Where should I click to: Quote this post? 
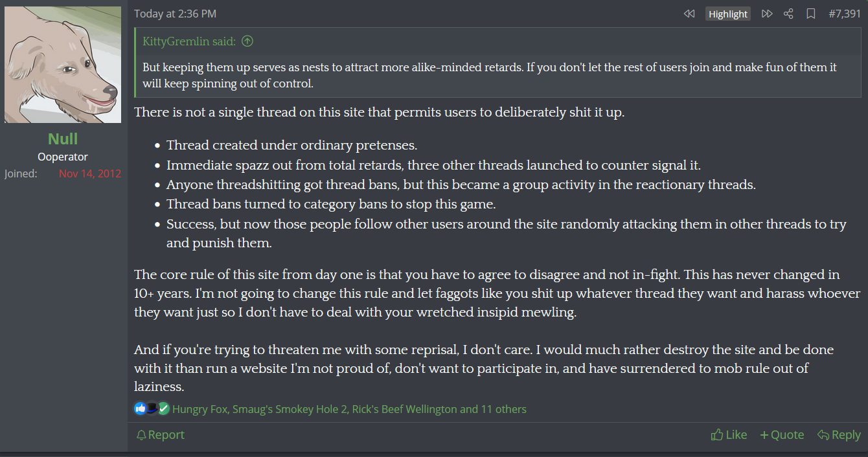pos(782,435)
